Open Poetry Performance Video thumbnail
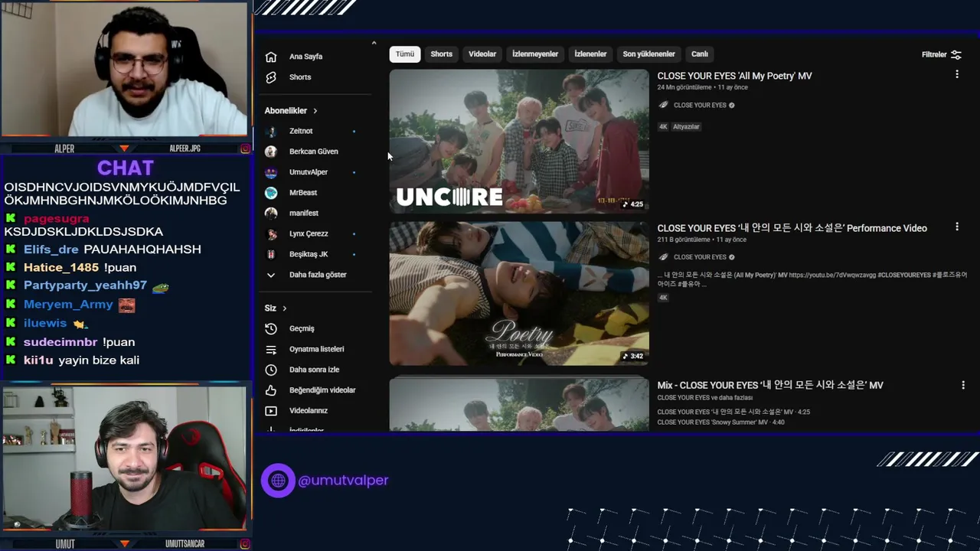Viewport: 980px width, 551px height. pos(519,294)
